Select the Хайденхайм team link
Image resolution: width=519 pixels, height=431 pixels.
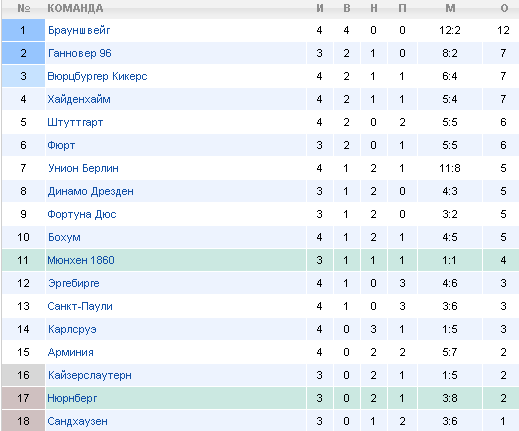coord(79,99)
